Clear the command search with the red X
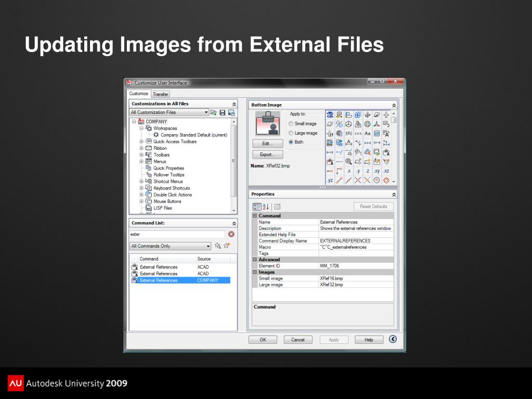Image resolution: width=532 pixels, height=399 pixels. coord(231,234)
